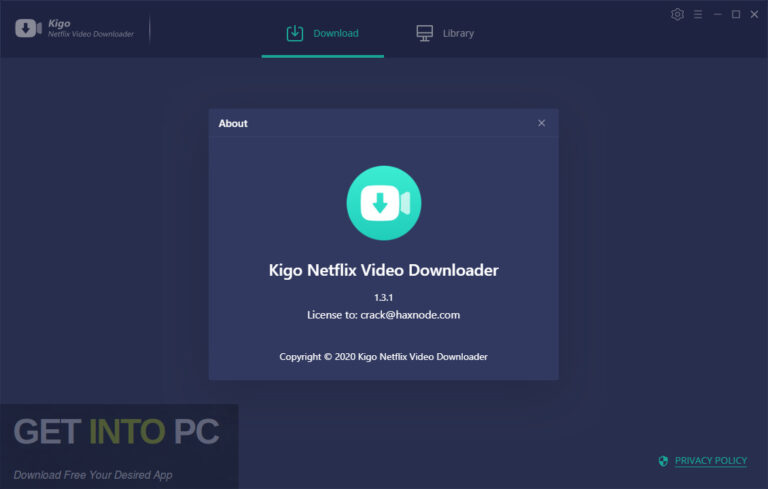Viewport: 768px width, 489px height.
Task: Click the About dialog title text
Action: pos(233,123)
